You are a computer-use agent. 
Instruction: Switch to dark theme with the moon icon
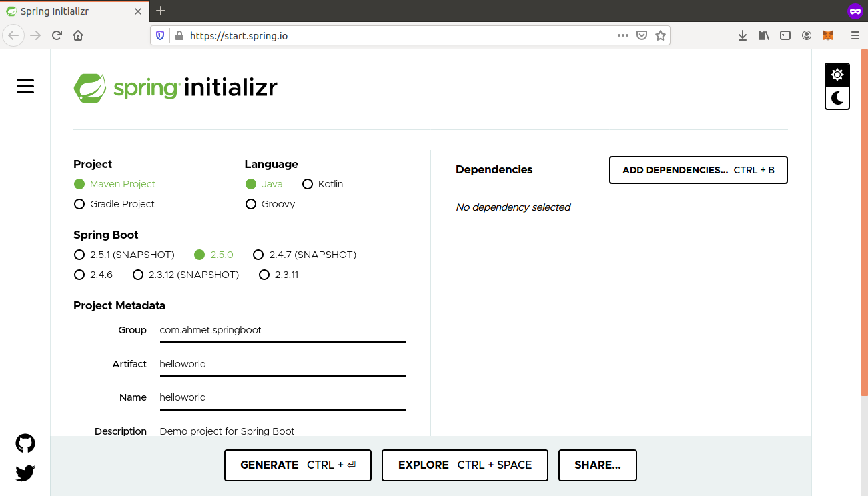pos(837,99)
